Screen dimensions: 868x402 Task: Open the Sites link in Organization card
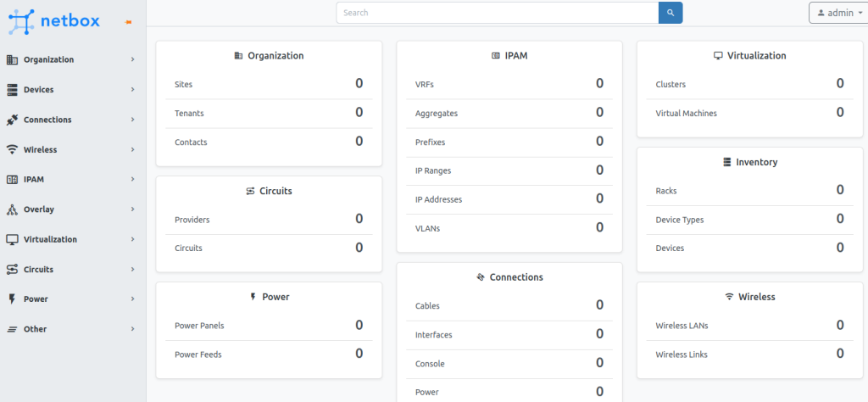pyautogui.click(x=183, y=85)
